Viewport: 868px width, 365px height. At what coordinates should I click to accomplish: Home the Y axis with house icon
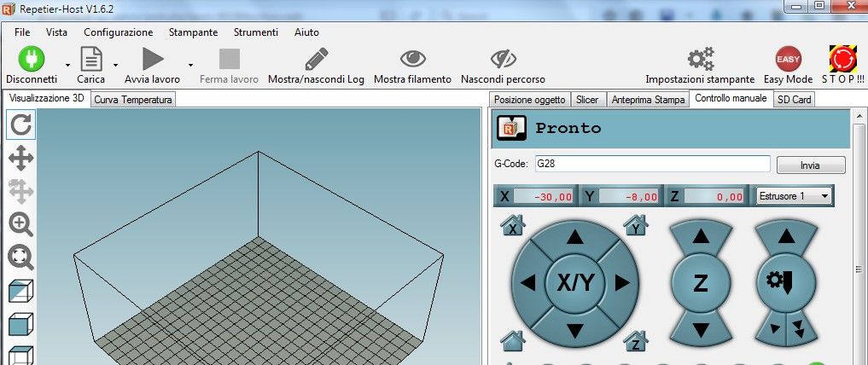coord(636,225)
